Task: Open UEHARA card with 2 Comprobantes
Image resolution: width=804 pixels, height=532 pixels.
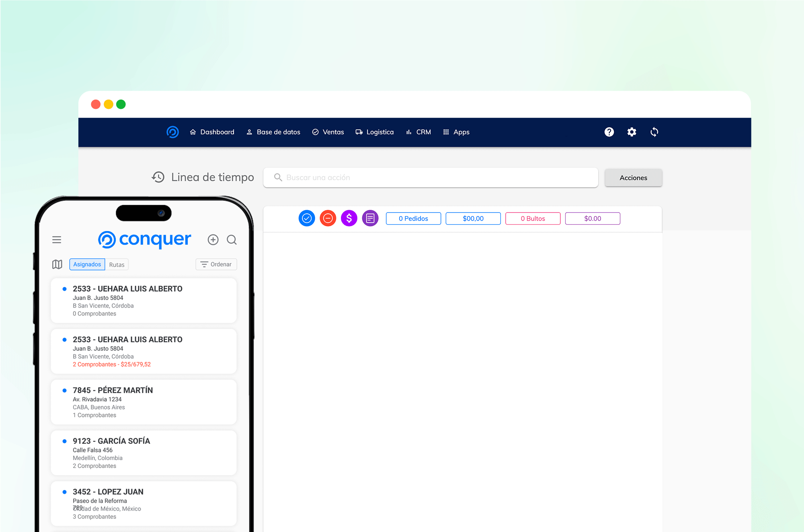Action: (144, 351)
